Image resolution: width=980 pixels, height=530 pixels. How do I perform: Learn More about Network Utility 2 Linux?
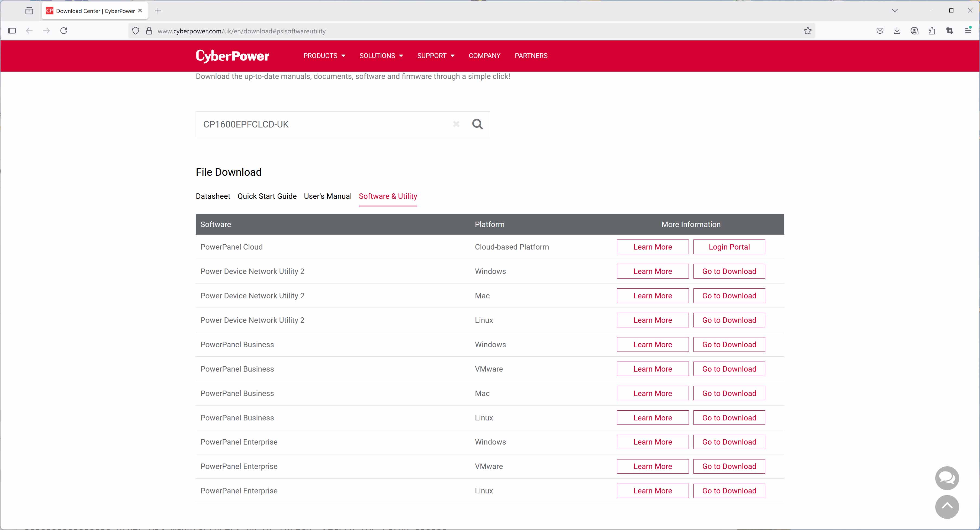653,320
